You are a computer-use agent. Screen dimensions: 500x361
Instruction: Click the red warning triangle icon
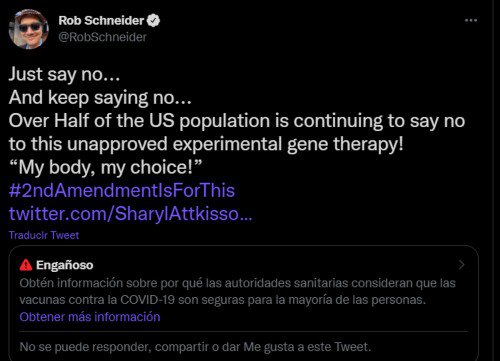pyautogui.click(x=26, y=265)
